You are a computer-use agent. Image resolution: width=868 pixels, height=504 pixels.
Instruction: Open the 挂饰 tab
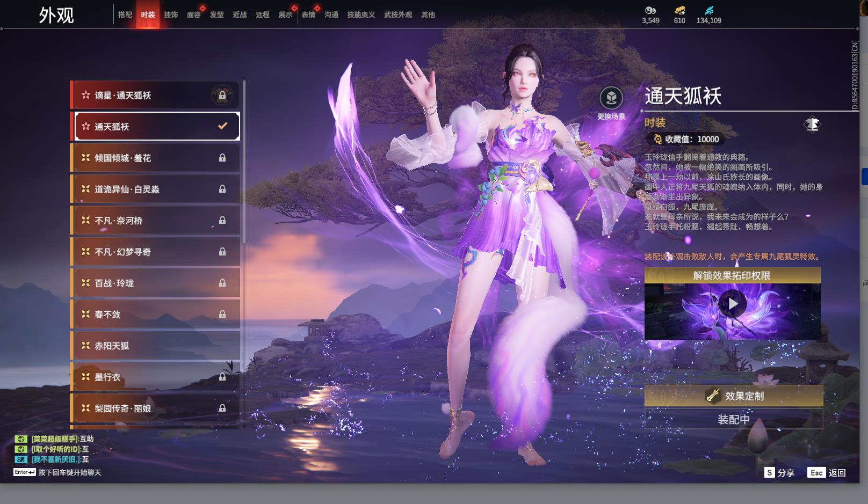tap(171, 15)
